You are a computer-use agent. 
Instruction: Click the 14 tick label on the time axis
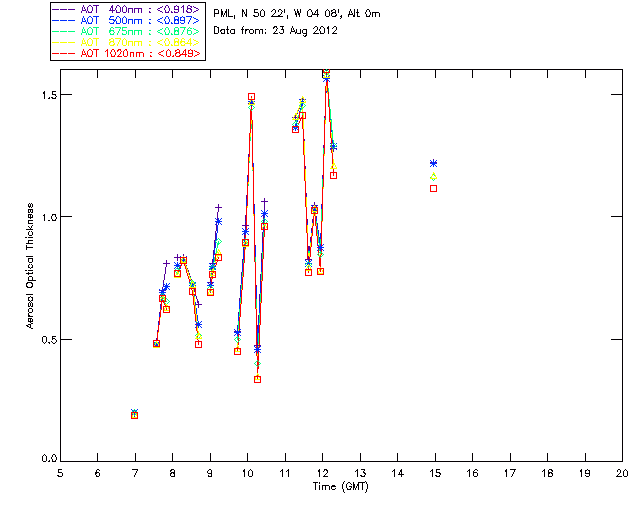[x=397, y=473]
